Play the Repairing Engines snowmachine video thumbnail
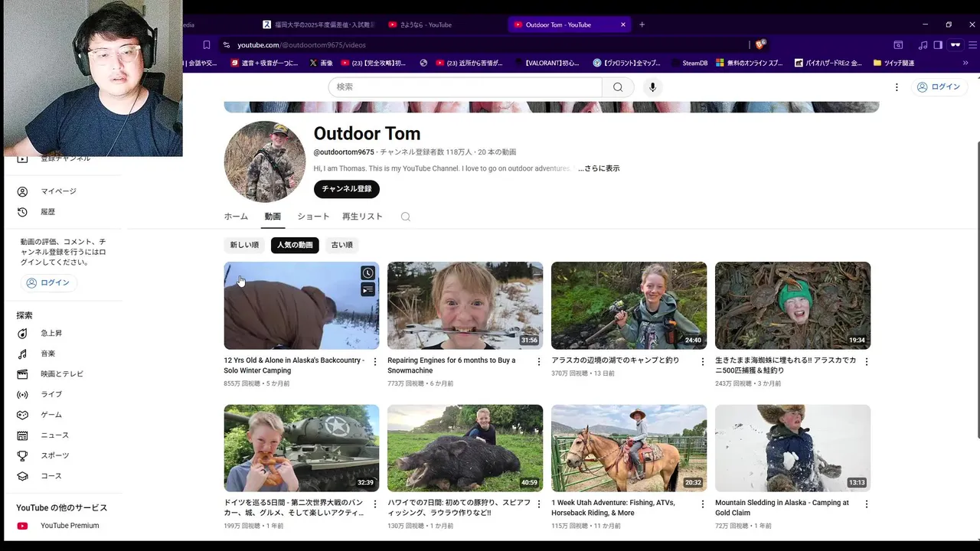Viewport: 980px width, 551px height. point(465,305)
